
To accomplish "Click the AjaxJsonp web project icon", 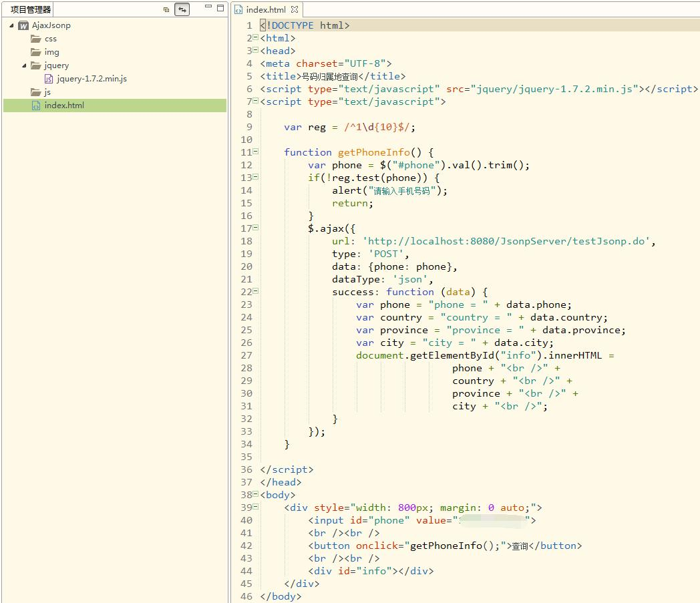I will [x=23, y=25].
